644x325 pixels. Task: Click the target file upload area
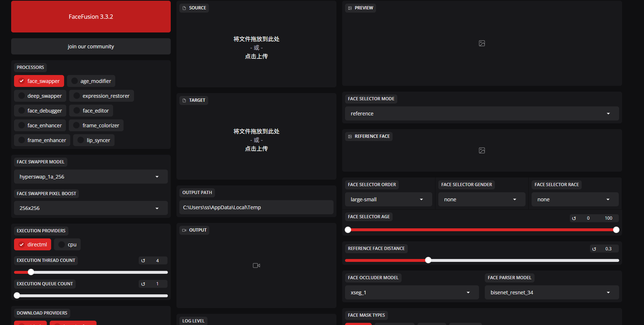(x=256, y=140)
